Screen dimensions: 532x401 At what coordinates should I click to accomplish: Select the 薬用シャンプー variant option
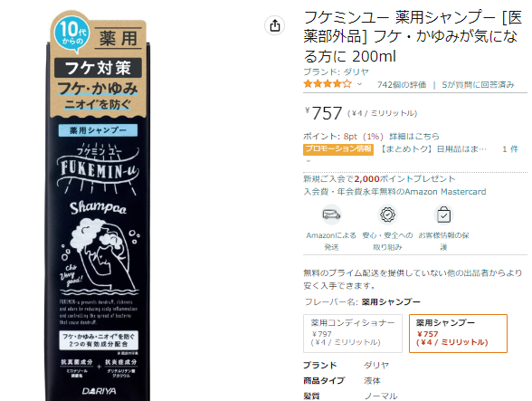458,333
